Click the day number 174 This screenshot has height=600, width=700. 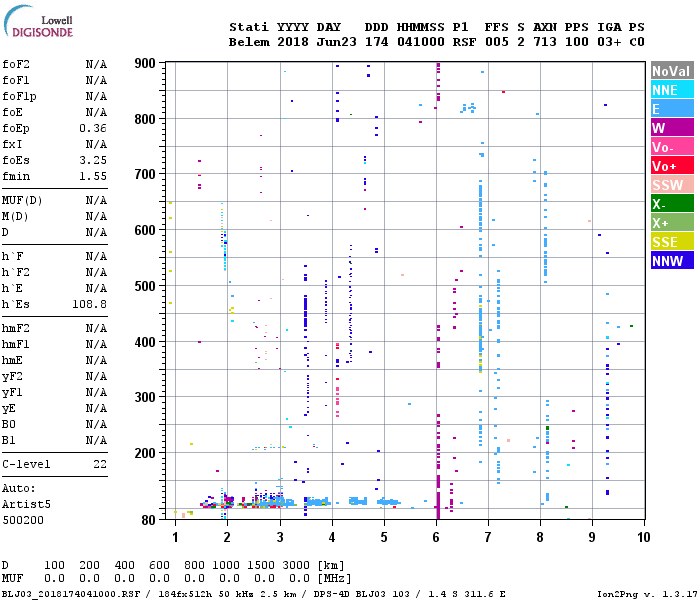click(x=377, y=42)
